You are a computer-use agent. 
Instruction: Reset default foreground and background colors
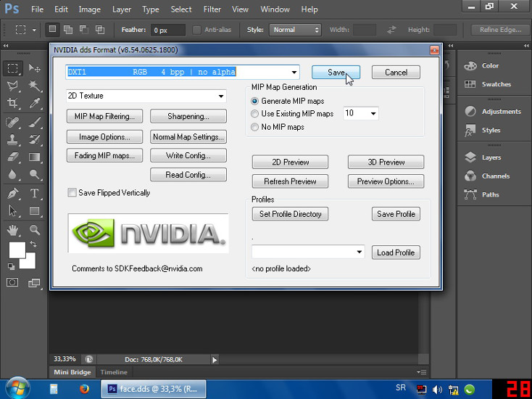coord(11,266)
